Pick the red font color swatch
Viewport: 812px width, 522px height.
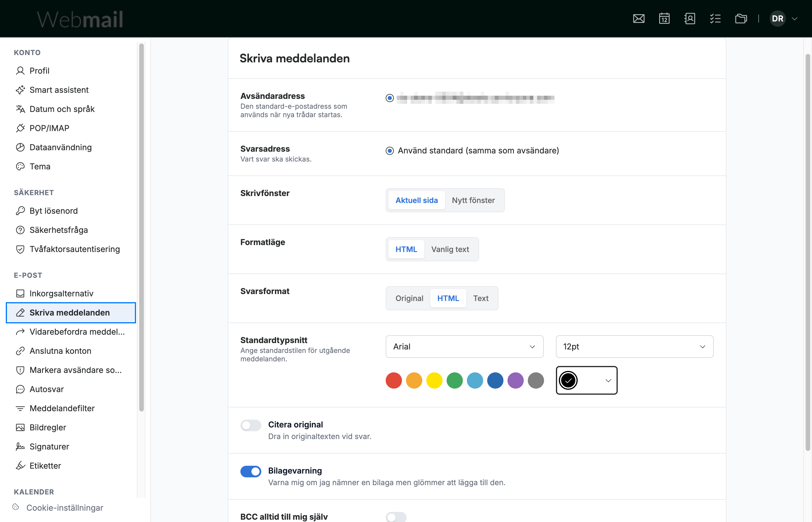coord(394,380)
